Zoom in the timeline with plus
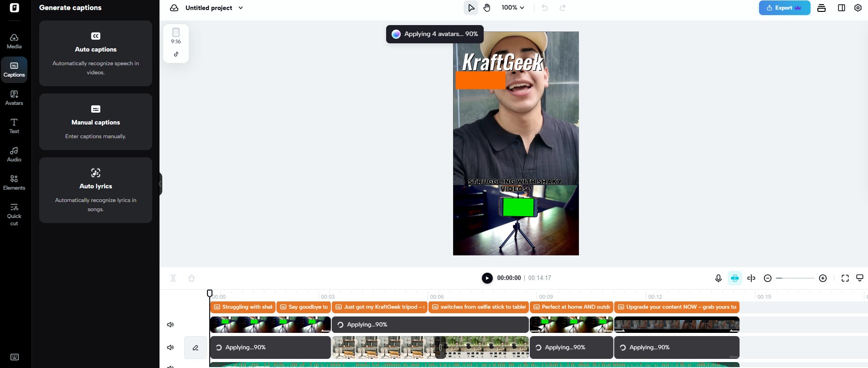Viewport: 868px width, 368px height. point(823,278)
